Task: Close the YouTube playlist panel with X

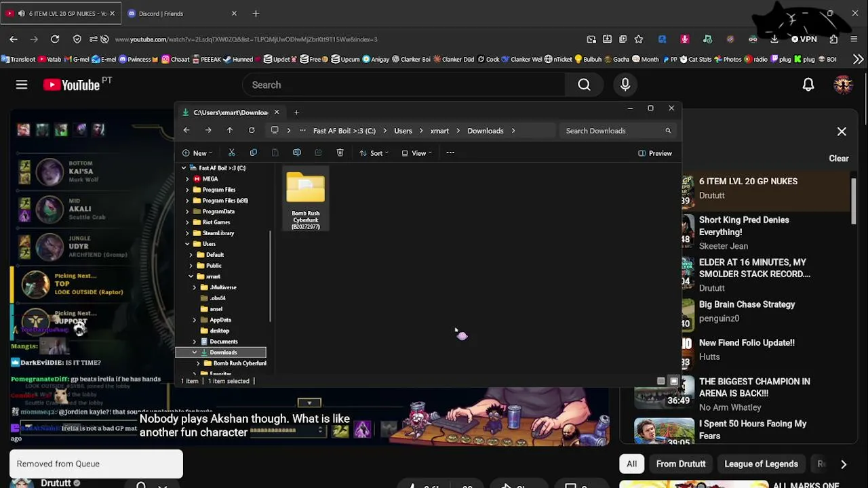Action: pyautogui.click(x=842, y=131)
